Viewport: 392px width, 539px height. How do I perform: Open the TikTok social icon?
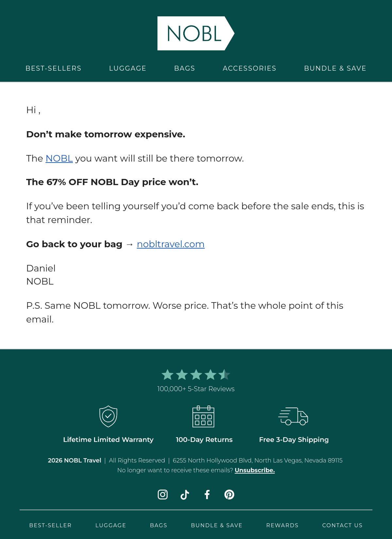185,495
